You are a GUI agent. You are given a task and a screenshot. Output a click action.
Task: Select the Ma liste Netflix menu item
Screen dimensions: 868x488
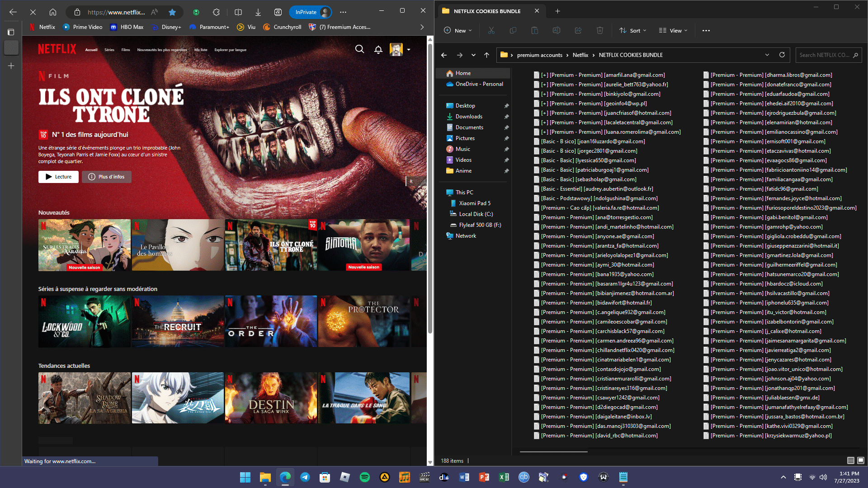[201, 50]
